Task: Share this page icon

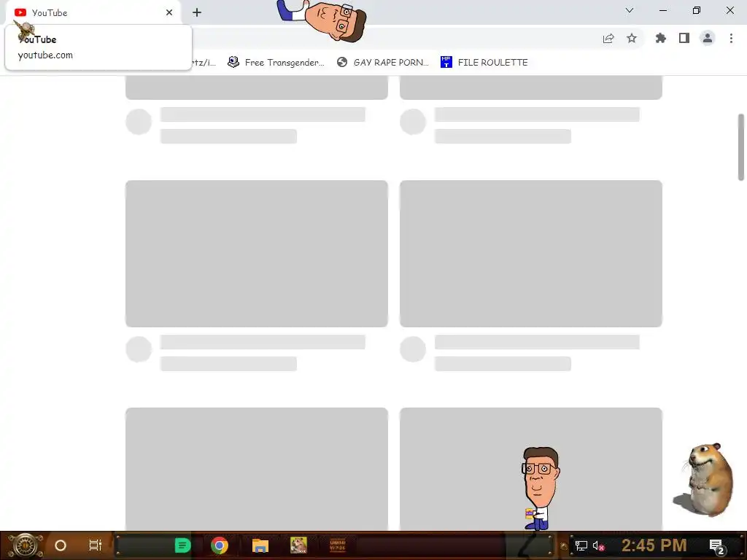Action: pos(608,39)
